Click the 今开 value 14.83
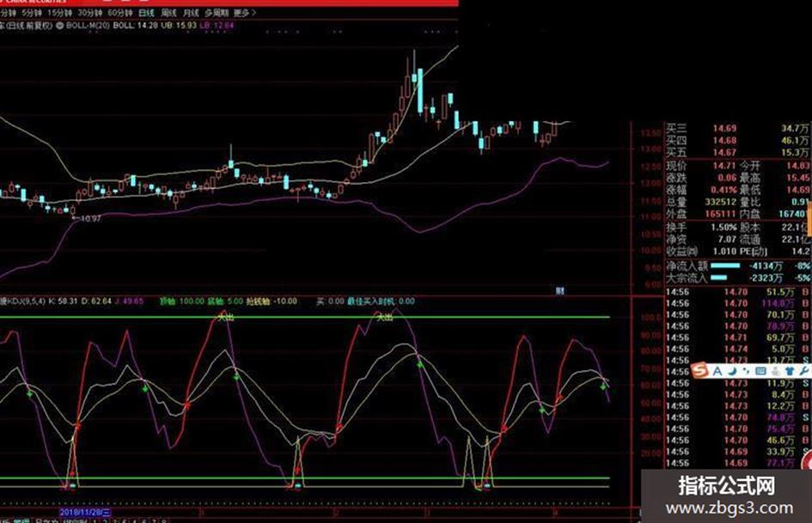 click(798, 166)
